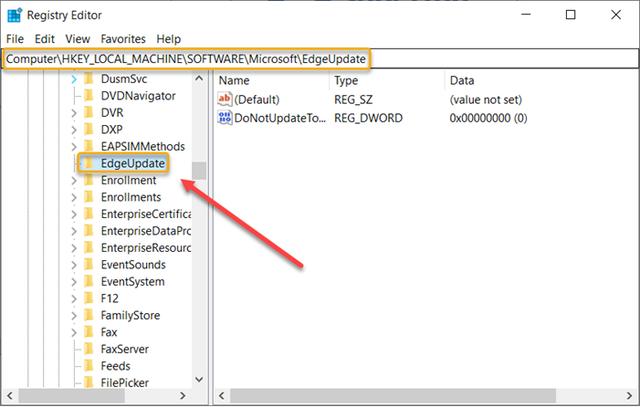Select the EnterpriseDataPro key
640x407 pixels.
pos(145,231)
